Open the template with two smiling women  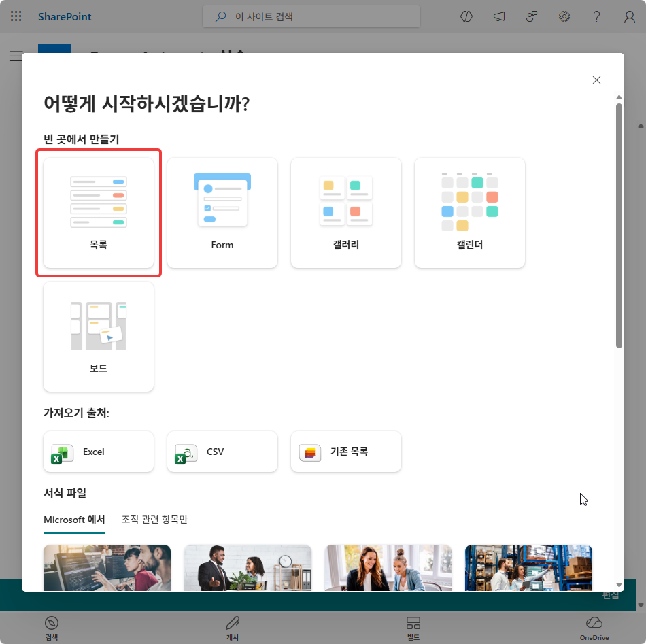pos(388,568)
